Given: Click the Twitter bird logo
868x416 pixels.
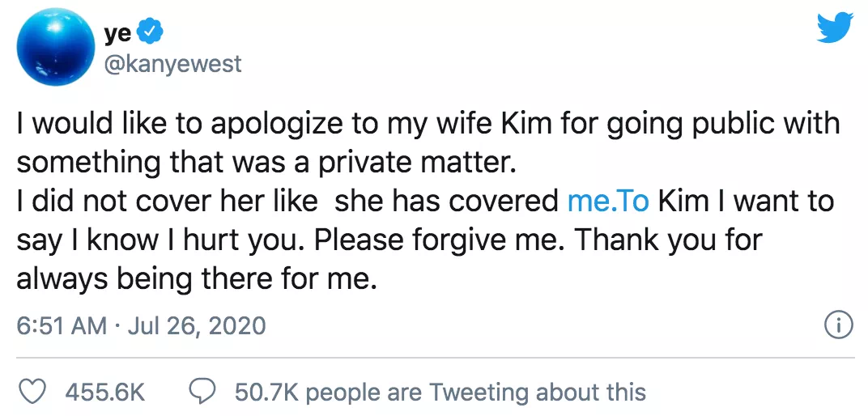Looking at the screenshot, I should 834,28.
